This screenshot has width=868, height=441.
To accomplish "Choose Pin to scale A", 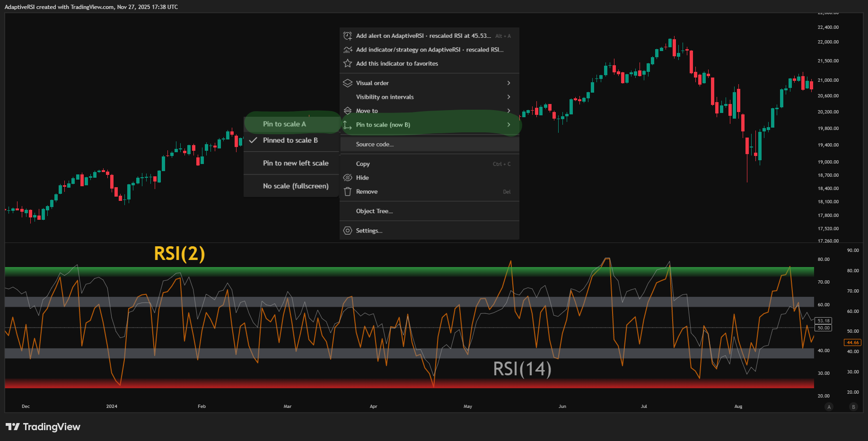I will pyautogui.click(x=291, y=124).
